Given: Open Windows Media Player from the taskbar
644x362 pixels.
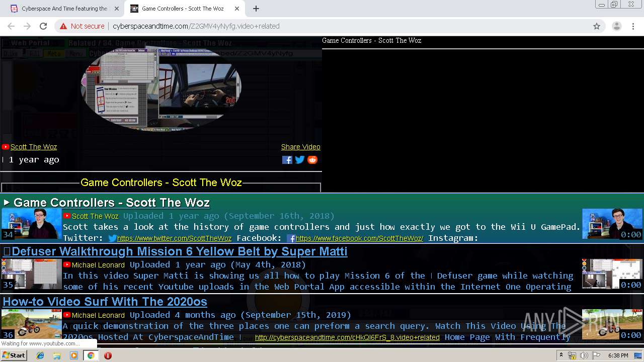Looking at the screenshot, I should coord(74,355).
